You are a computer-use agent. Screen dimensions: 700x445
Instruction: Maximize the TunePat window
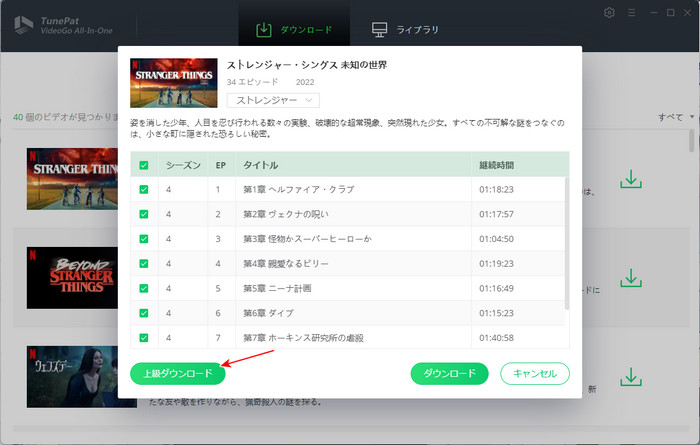671,12
